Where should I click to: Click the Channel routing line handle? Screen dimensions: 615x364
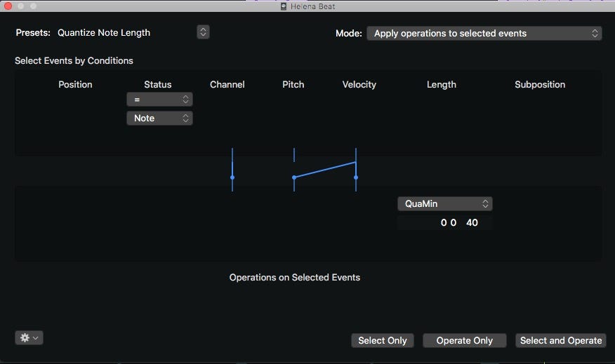pyautogui.click(x=232, y=177)
